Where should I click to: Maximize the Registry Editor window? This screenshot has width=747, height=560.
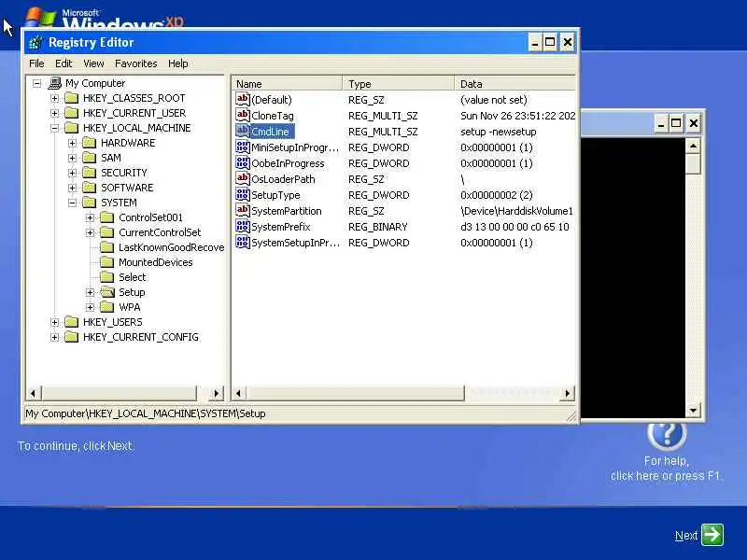pos(550,42)
